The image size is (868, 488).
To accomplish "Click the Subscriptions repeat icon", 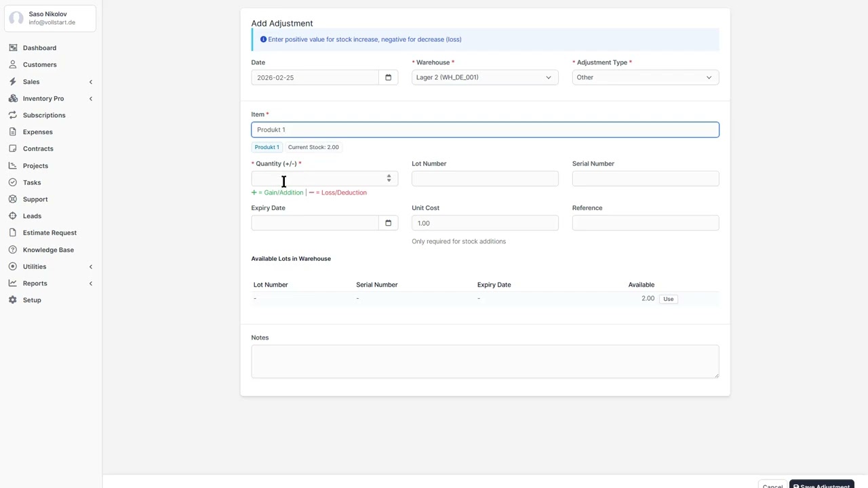I will tap(13, 115).
